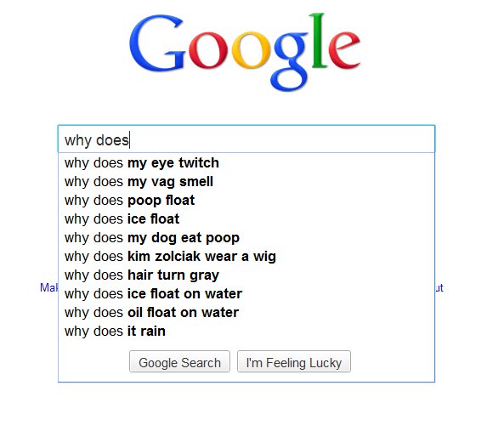Viewport: 504px width, 431px height.
Task: Select 'why does ice float' suggestion
Action: [246, 218]
